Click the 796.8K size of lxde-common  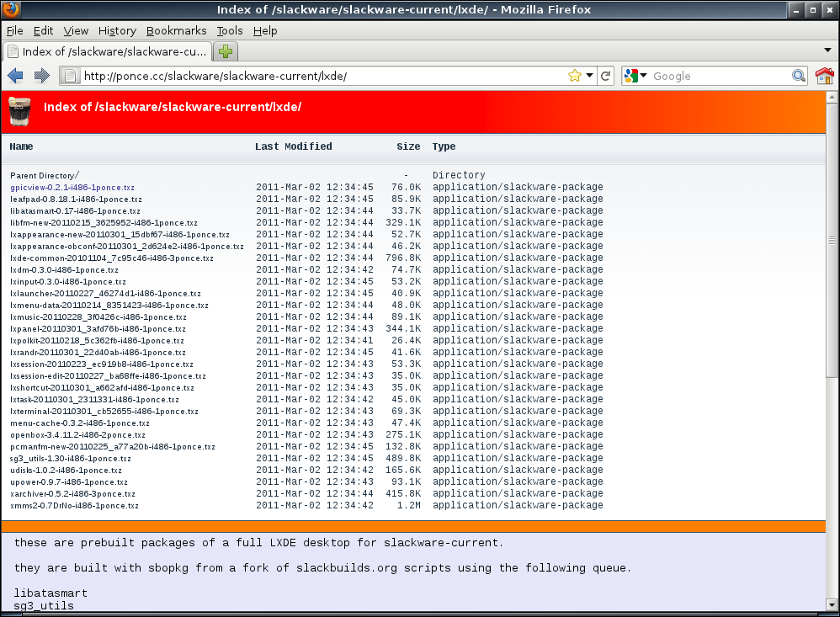coord(403,258)
